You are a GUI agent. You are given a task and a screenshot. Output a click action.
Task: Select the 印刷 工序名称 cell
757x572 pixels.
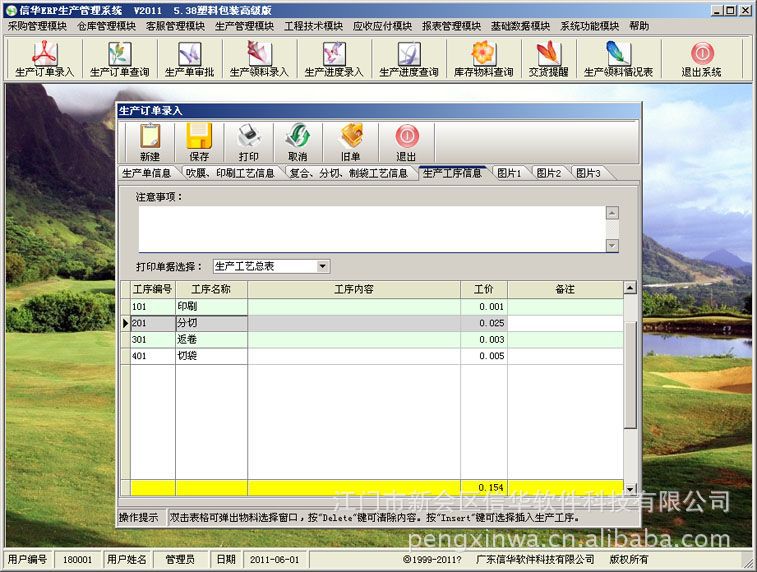click(x=211, y=307)
